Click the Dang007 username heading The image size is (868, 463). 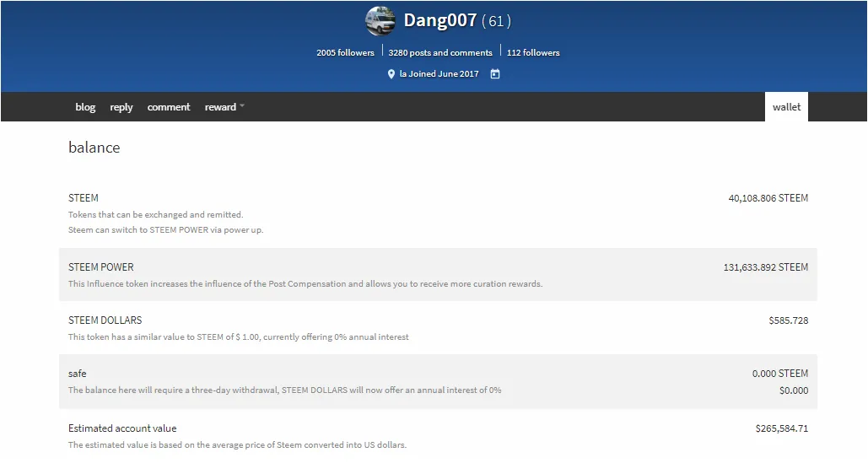440,20
